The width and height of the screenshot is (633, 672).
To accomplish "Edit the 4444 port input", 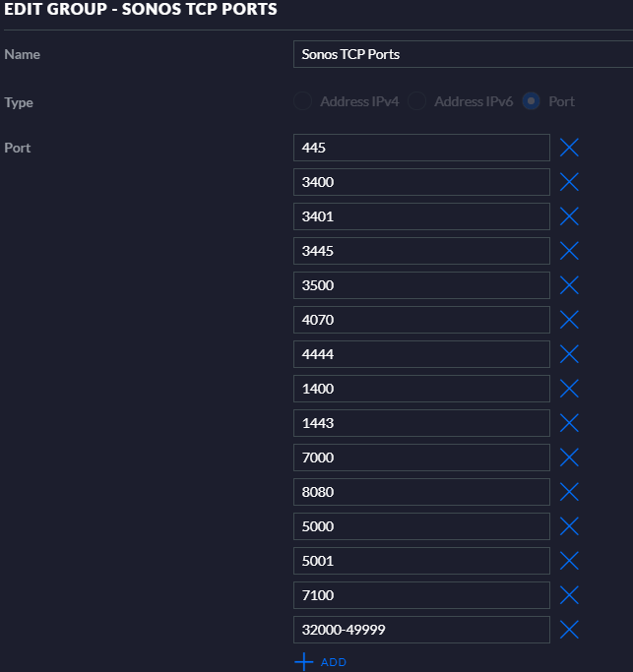I will pyautogui.click(x=421, y=354).
